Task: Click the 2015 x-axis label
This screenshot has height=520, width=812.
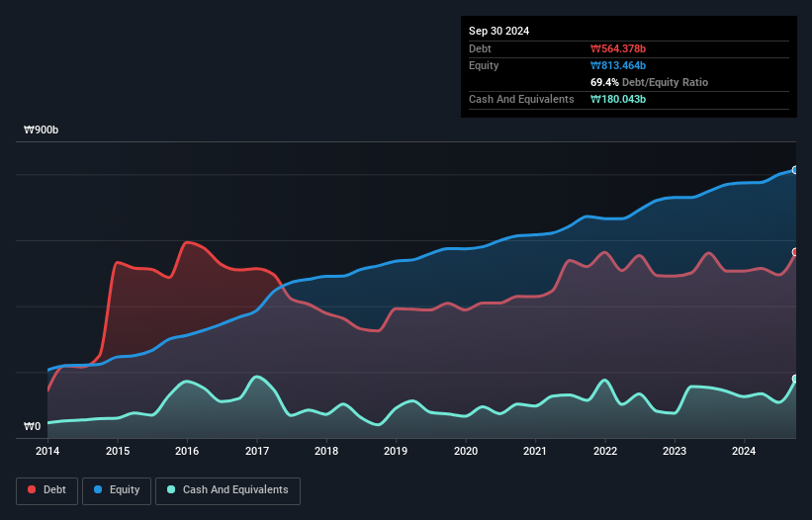Action: pos(118,451)
